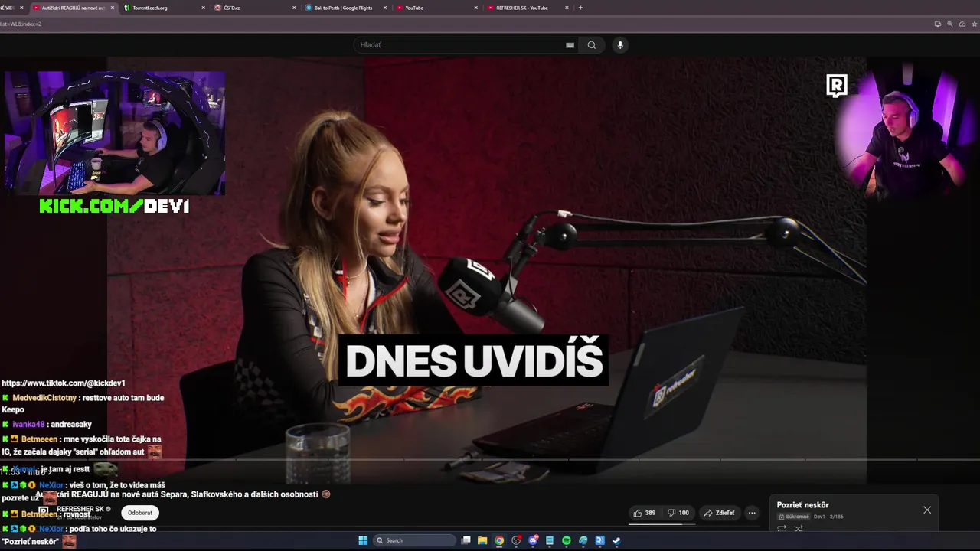Image resolution: width=980 pixels, height=551 pixels.
Task: Click the like/dislike ratio bar
Action: (661, 524)
